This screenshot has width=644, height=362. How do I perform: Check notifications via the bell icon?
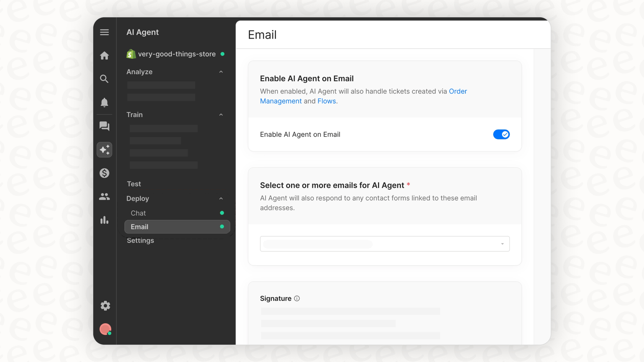[104, 102]
